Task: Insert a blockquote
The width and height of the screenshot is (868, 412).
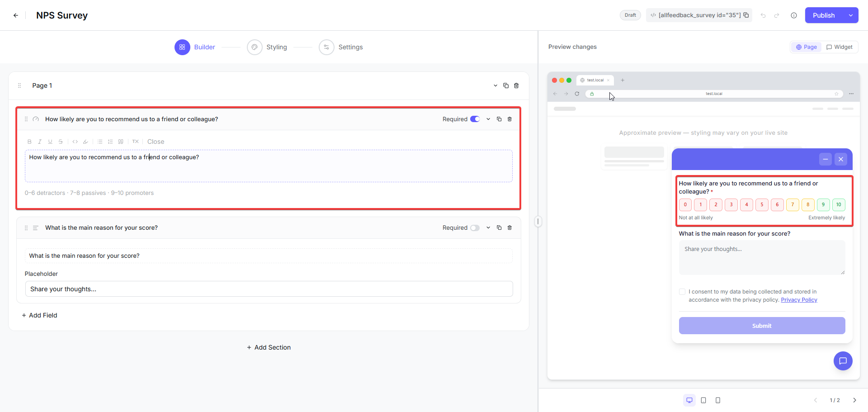Action: click(121, 142)
